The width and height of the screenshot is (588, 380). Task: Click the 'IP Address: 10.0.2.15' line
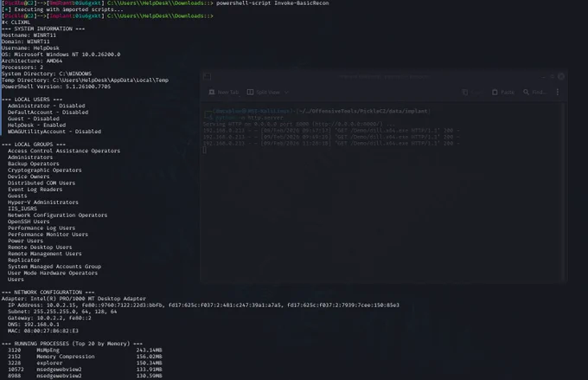point(203,305)
